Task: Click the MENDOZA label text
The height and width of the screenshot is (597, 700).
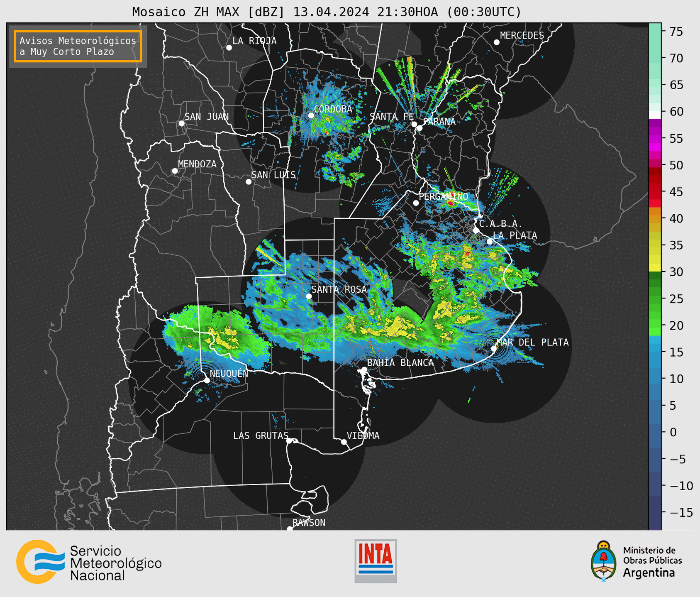Action: [x=197, y=164]
